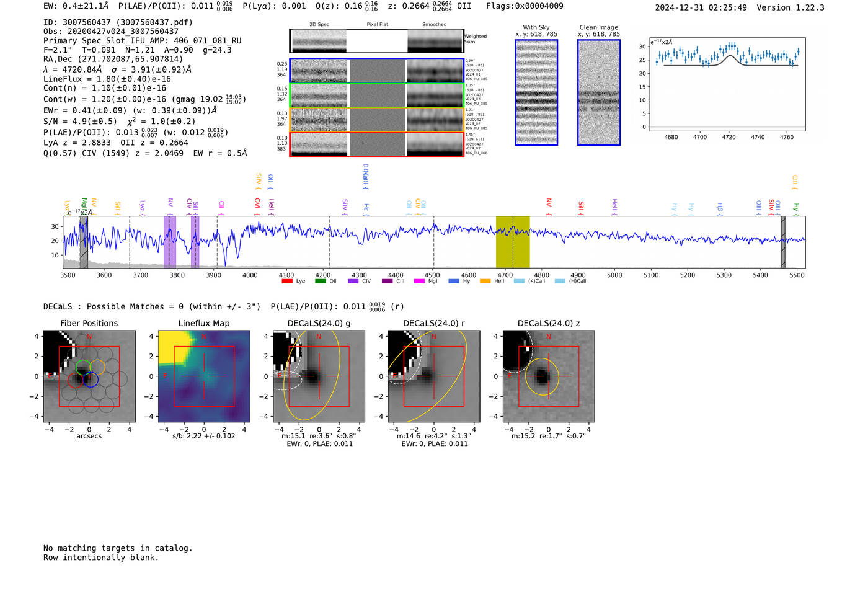868x591 pixels.
Task: Click the 4720 tick label on fit plot
Action: tap(728, 137)
